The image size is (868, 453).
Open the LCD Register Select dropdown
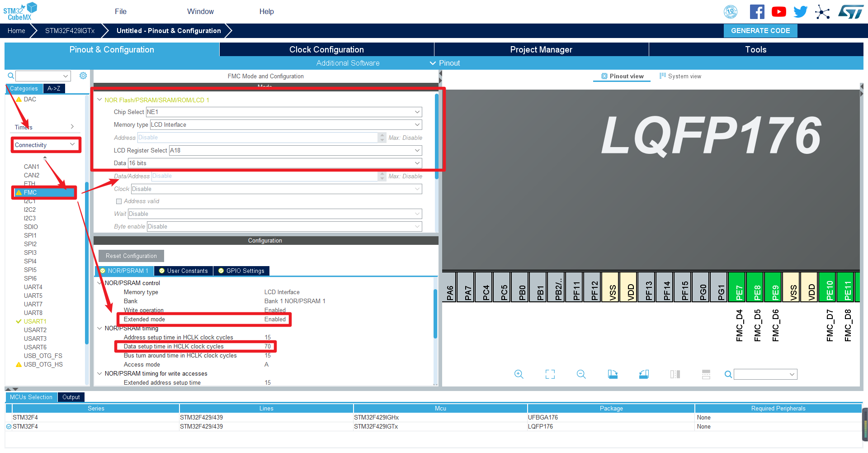(296, 150)
